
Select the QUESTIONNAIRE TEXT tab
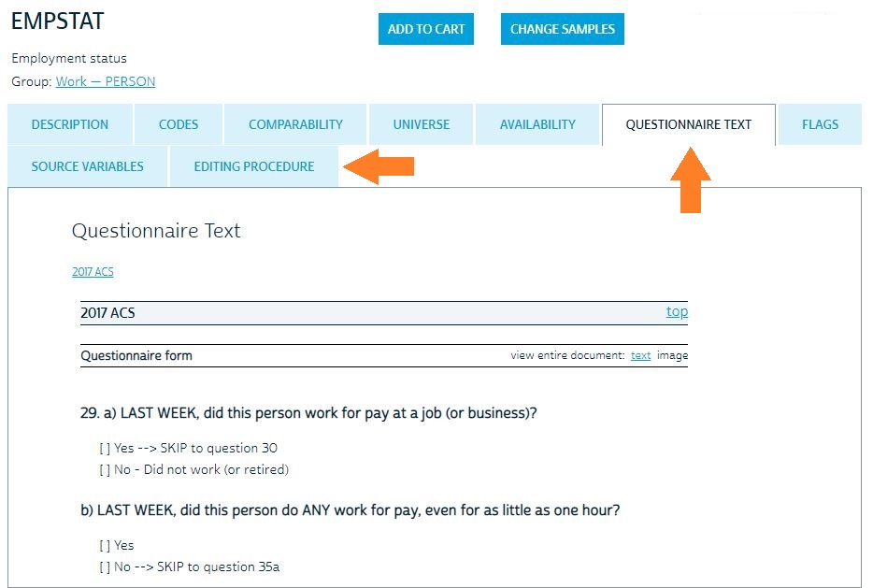click(689, 124)
